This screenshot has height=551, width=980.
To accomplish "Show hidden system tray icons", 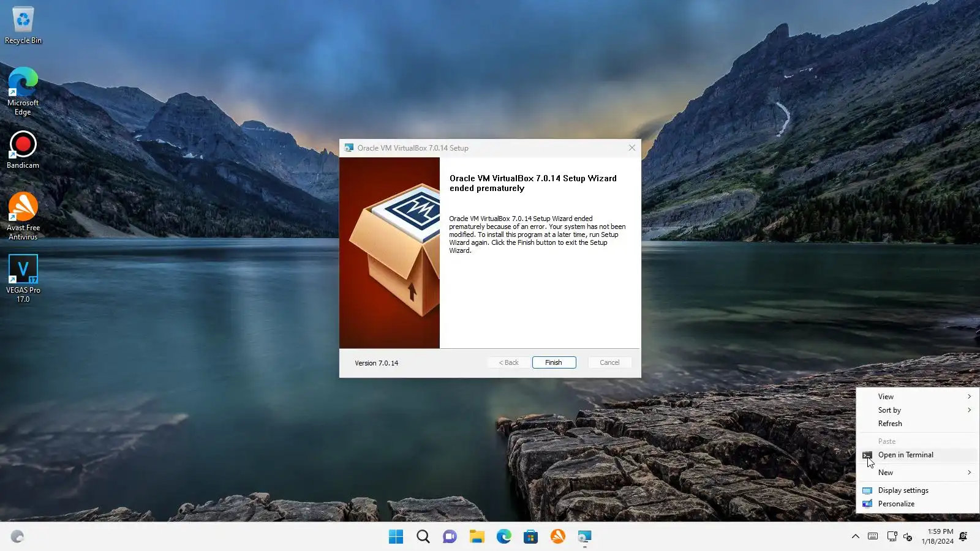I will 856,537.
